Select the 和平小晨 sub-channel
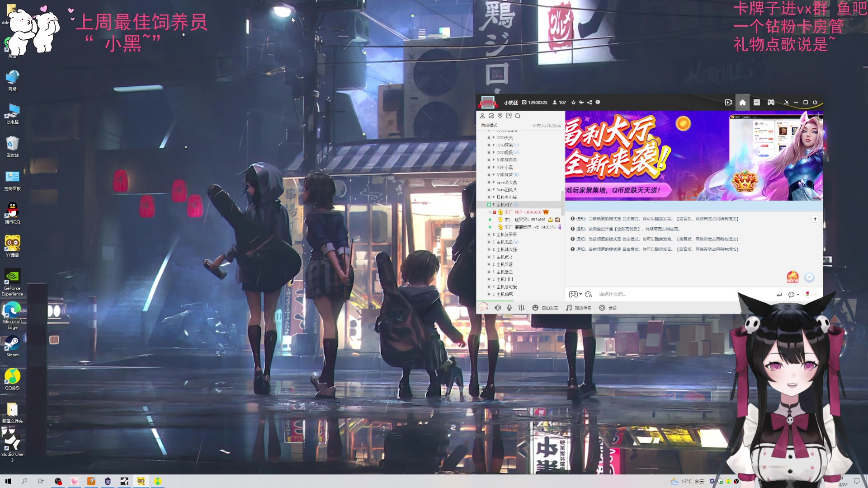This screenshot has height=488, width=868. 505,168
